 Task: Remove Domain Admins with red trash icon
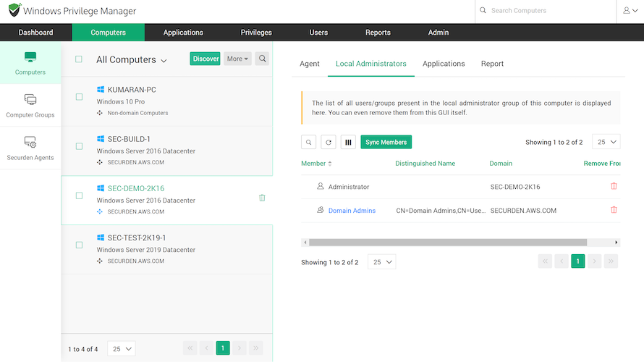pyautogui.click(x=614, y=210)
